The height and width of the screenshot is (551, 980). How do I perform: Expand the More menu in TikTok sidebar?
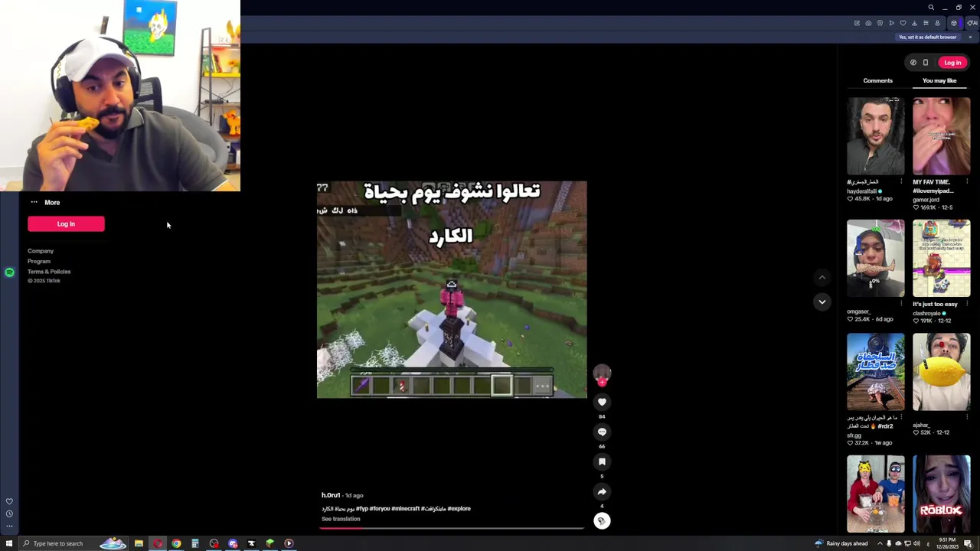pyautogui.click(x=44, y=203)
